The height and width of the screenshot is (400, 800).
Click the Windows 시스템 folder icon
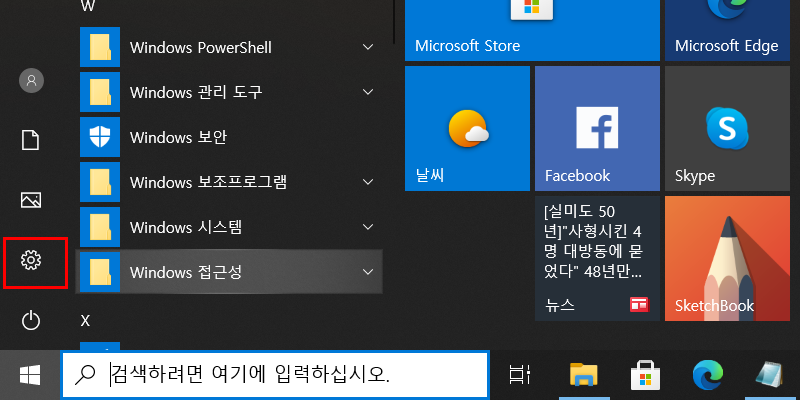point(100,227)
